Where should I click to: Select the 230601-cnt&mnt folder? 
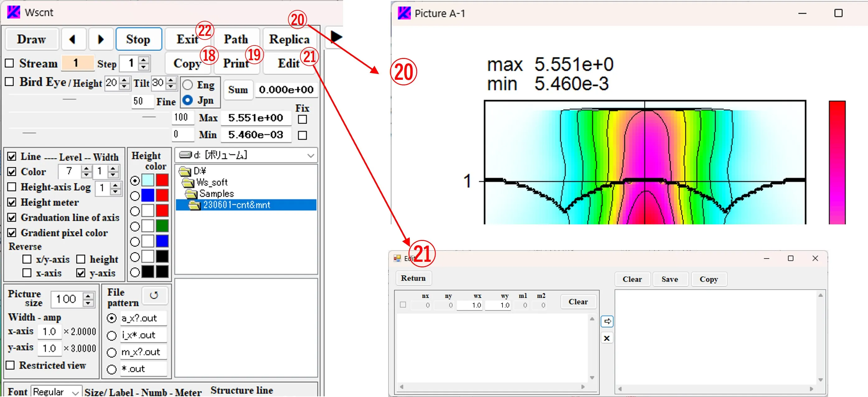point(246,205)
